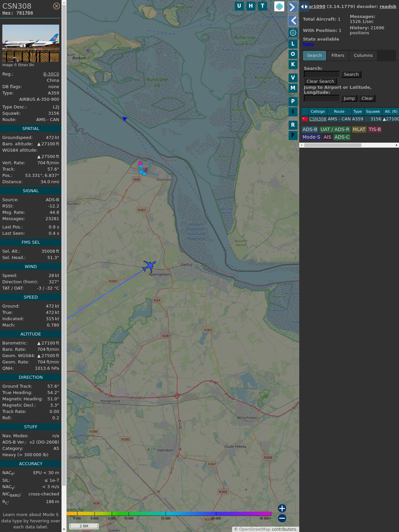Expand sidebar with right chevron button
Image resolution: width=399 pixels, height=532 pixels.
click(292, 7)
